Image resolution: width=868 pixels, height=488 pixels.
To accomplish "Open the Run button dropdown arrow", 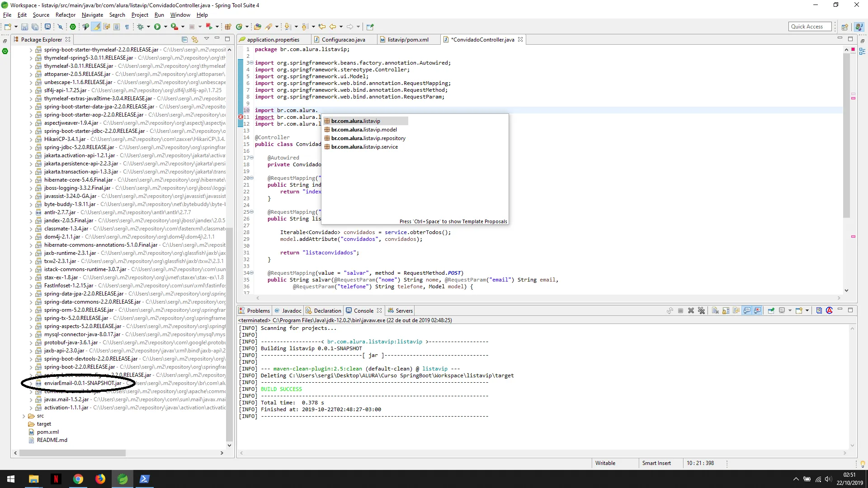I will pos(165,27).
